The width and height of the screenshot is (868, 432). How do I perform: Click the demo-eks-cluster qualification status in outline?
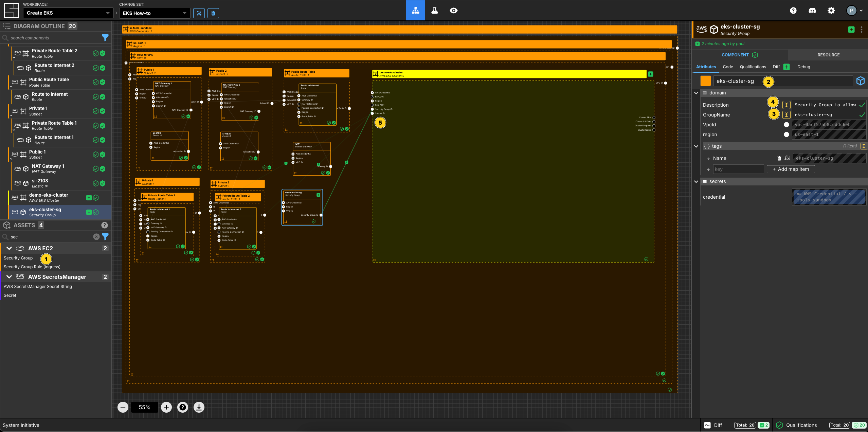[x=96, y=198]
